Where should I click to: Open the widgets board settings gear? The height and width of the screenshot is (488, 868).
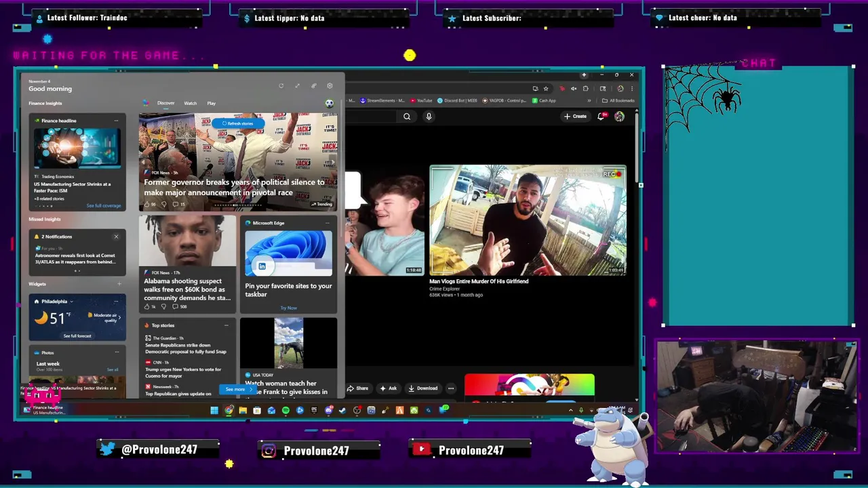click(x=330, y=86)
